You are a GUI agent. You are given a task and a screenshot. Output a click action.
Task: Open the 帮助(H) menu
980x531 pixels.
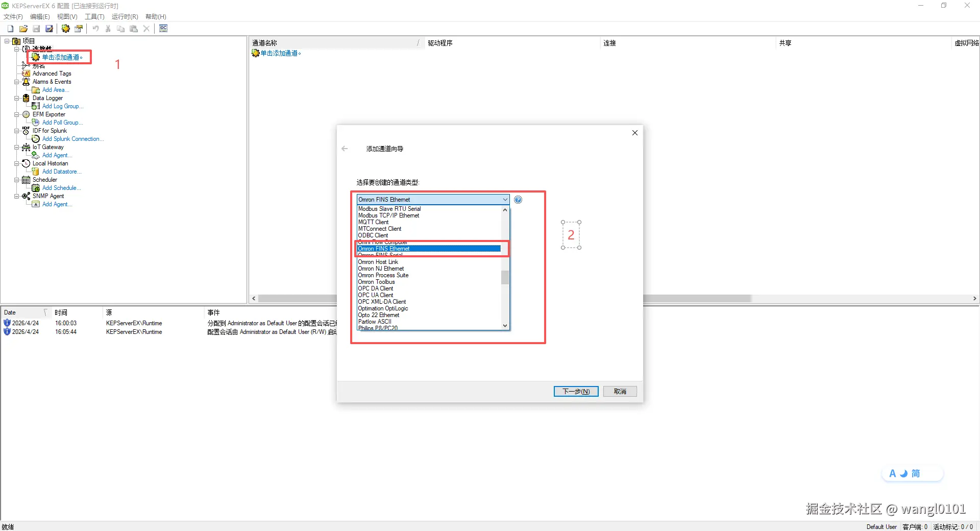pos(156,17)
